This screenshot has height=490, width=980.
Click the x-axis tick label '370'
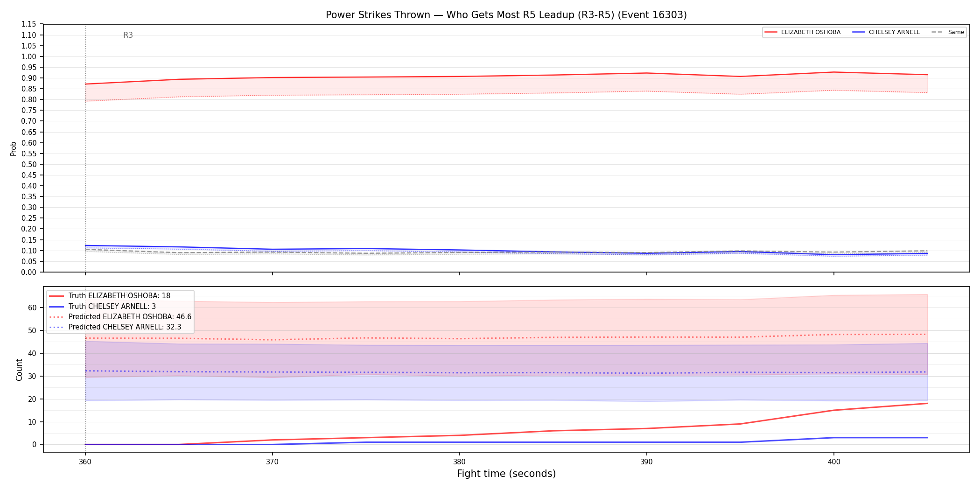[x=272, y=462]
